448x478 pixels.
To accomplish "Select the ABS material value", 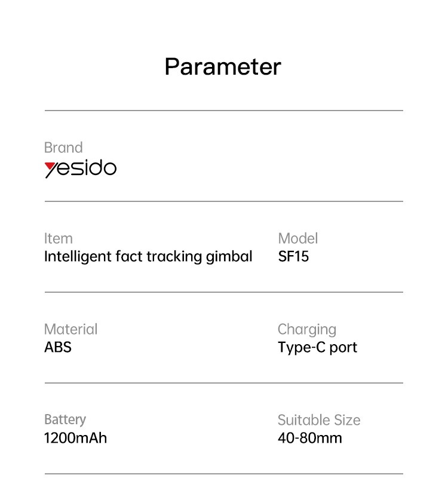I will (58, 347).
